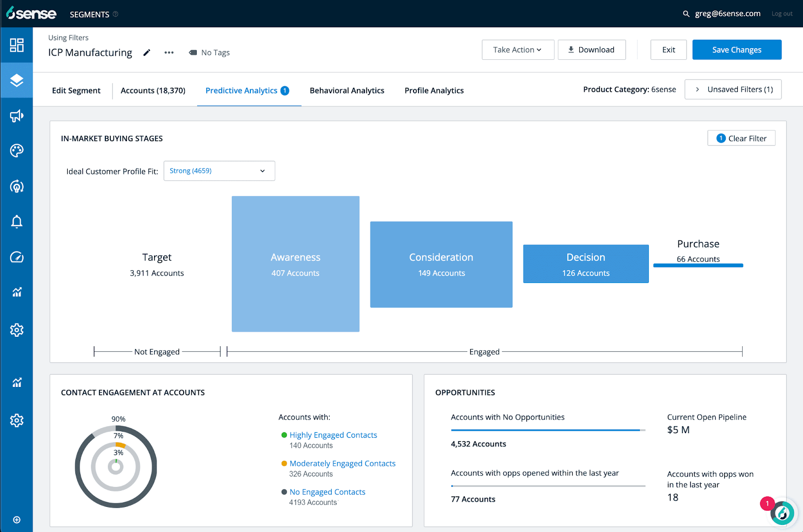803x532 pixels.
Task: Expand the Take Action dropdown
Action: pyautogui.click(x=518, y=50)
